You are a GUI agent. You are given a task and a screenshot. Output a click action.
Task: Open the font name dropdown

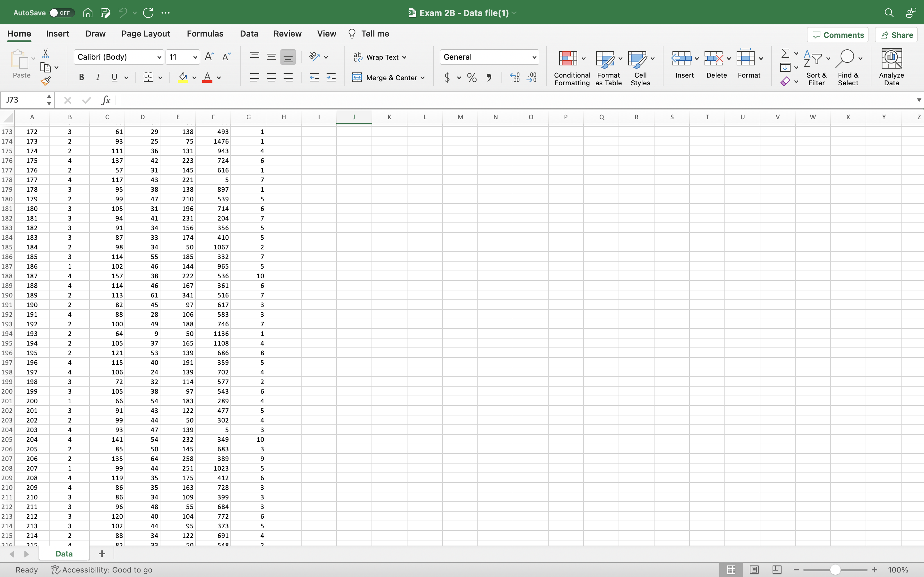coord(159,57)
